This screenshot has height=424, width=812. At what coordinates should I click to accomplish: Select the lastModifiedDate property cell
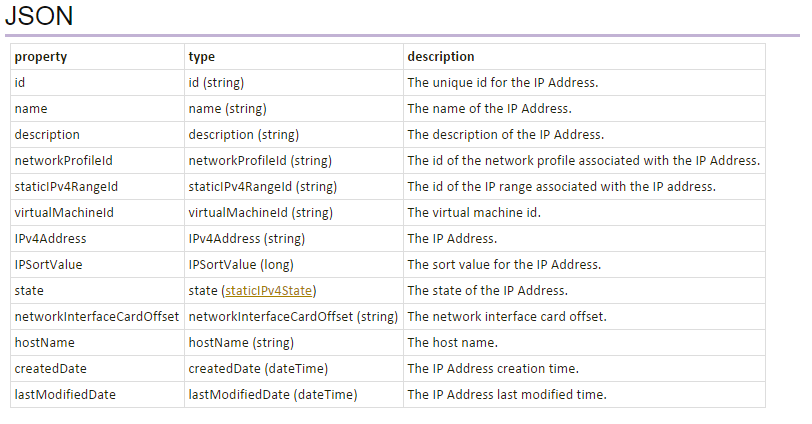65,394
